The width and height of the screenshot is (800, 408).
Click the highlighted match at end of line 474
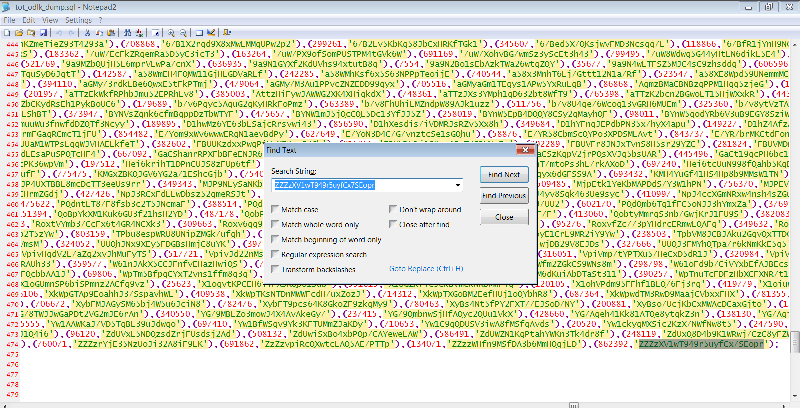click(702, 344)
